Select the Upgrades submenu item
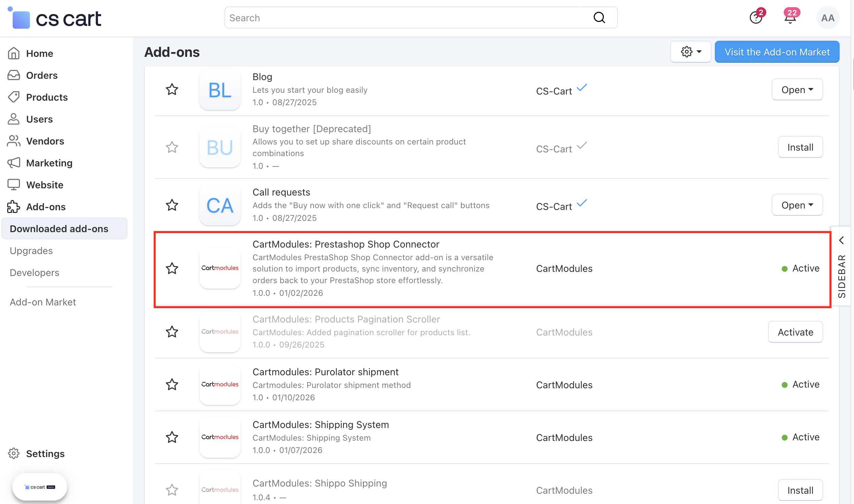This screenshot has width=854, height=504. click(x=31, y=251)
